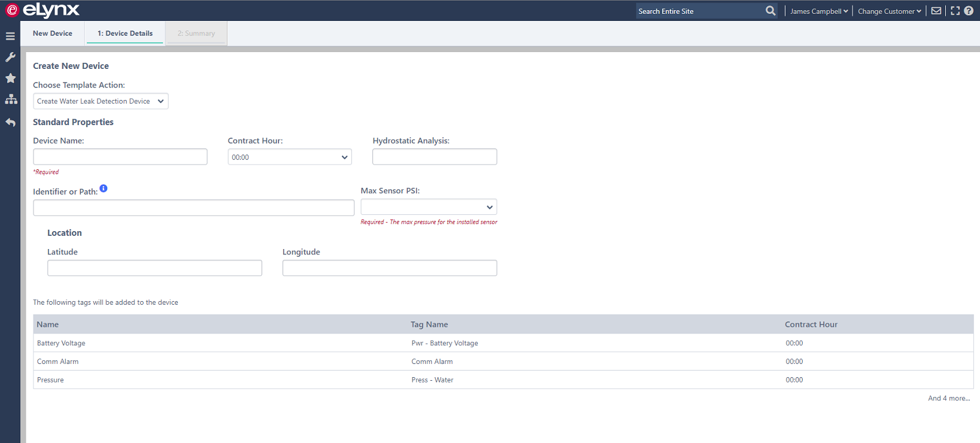Click the Latitude input field
Image resolution: width=980 pixels, height=443 pixels.
pos(154,268)
